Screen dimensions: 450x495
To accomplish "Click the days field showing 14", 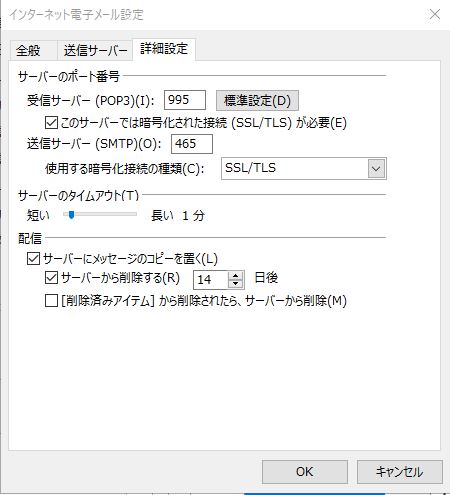I will [x=211, y=279].
